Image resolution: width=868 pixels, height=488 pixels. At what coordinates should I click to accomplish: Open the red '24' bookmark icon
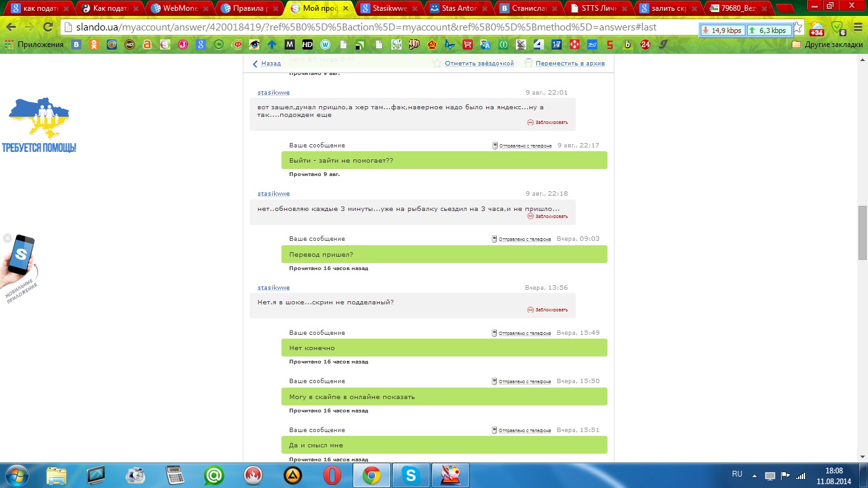[x=646, y=44]
